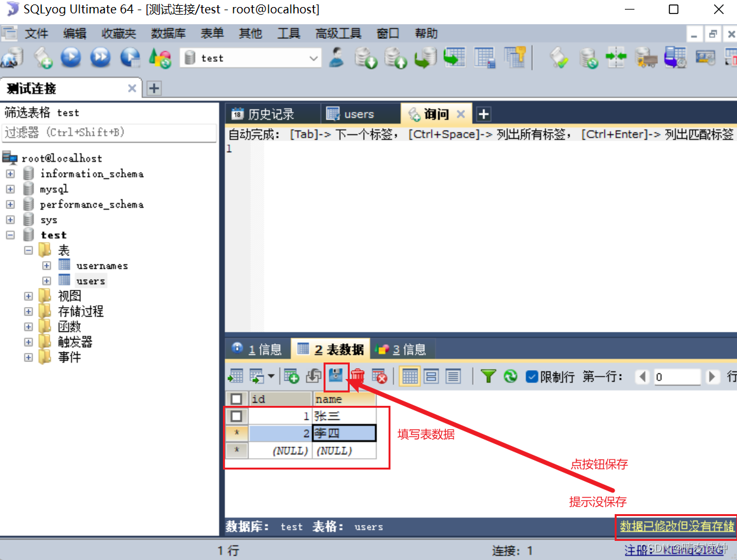Expand the sys database node
This screenshot has width=737, height=560.
(x=10, y=220)
